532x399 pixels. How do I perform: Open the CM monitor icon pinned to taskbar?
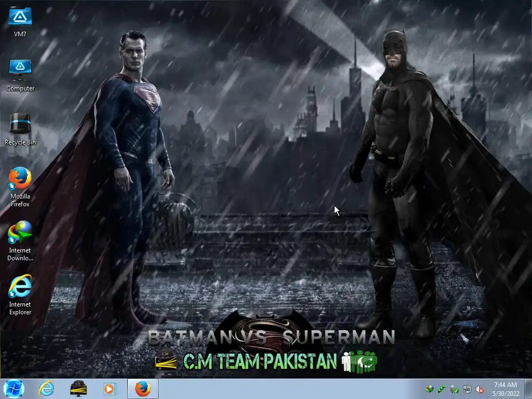(78, 389)
